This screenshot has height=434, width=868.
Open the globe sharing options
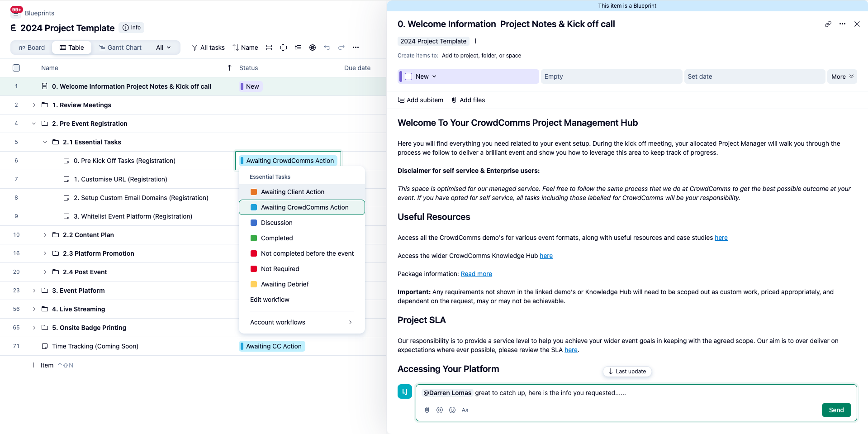point(312,47)
